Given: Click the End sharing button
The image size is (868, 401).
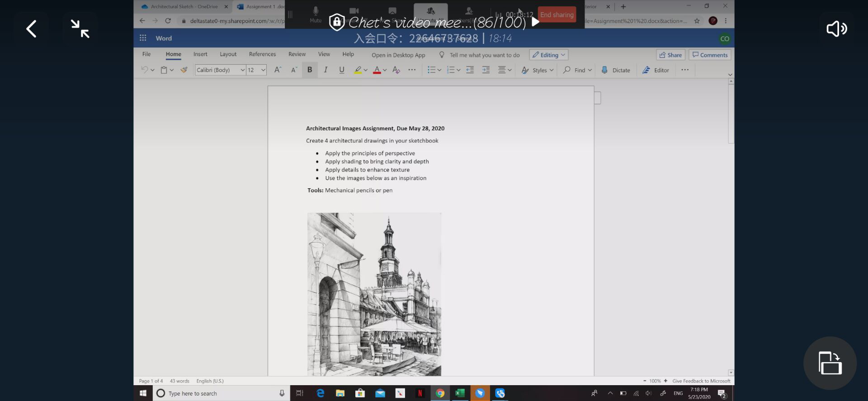Looking at the screenshot, I should pyautogui.click(x=557, y=14).
